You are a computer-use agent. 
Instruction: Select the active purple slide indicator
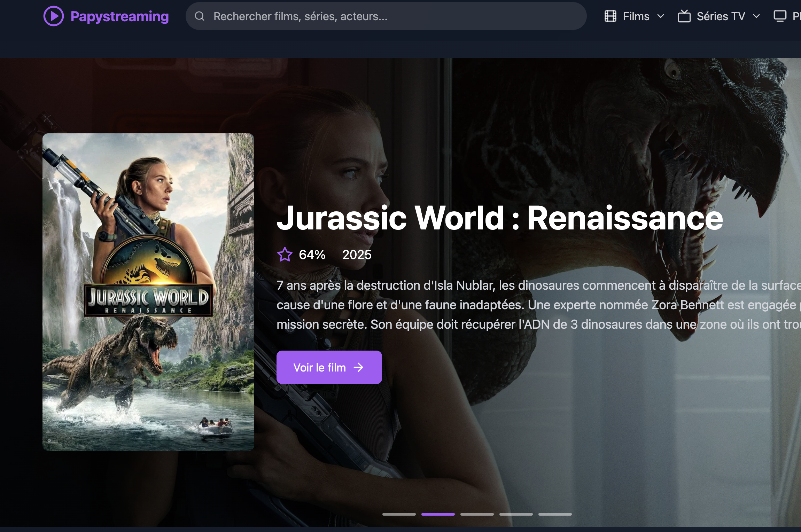[x=438, y=514]
